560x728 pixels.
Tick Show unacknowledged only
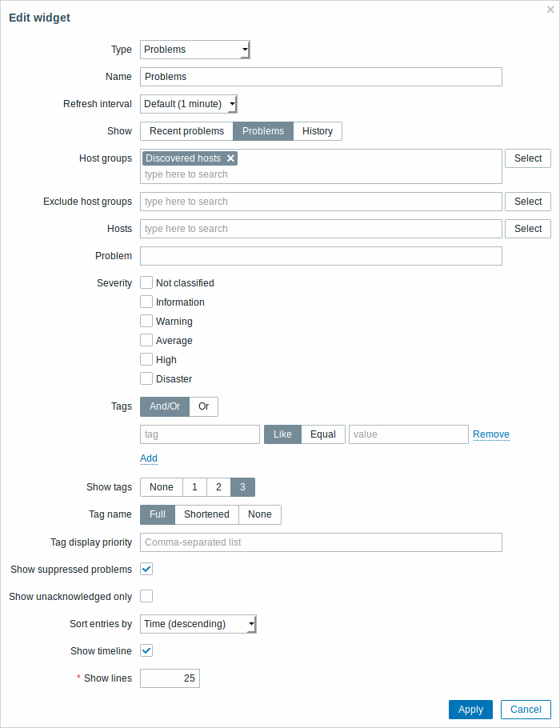point(146,596)
